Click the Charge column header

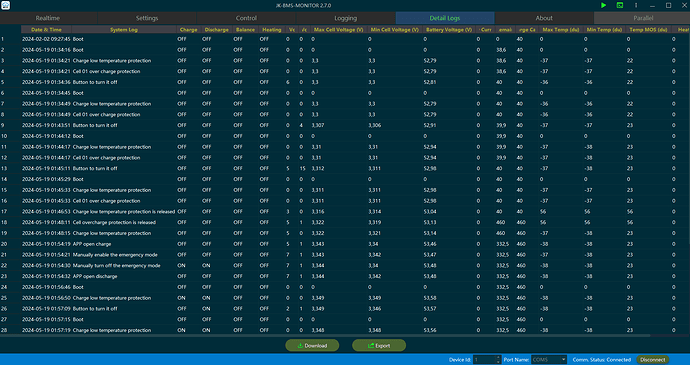(188, 29)
